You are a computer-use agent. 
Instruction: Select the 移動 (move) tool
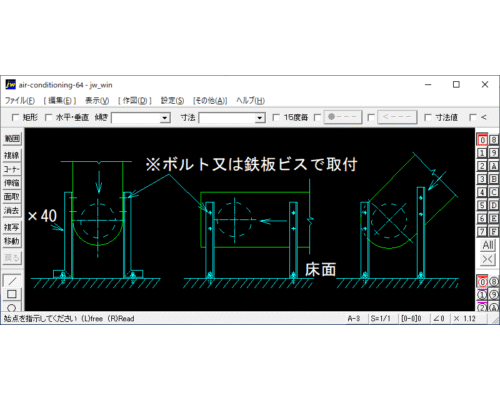12,241
